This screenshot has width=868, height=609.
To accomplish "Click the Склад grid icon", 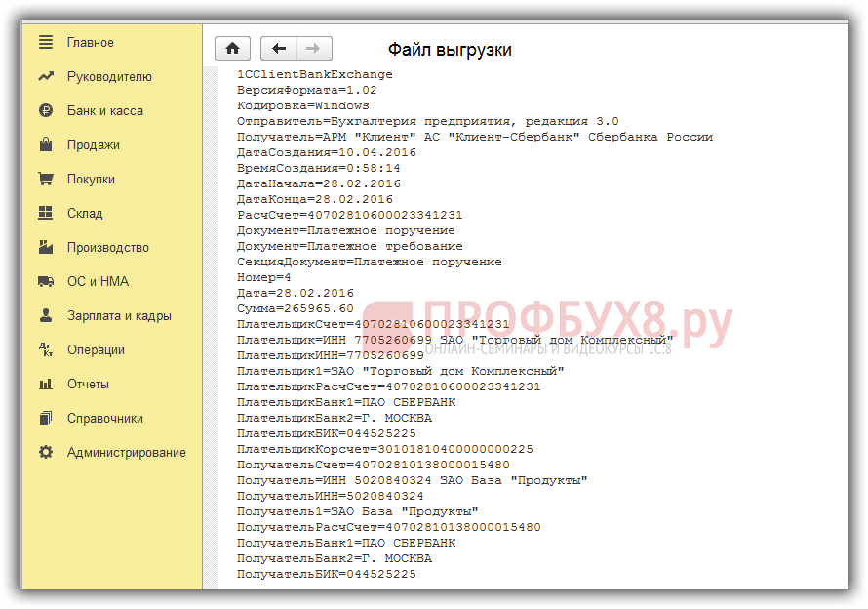I will pyautogui.click(x=46, y=213).
